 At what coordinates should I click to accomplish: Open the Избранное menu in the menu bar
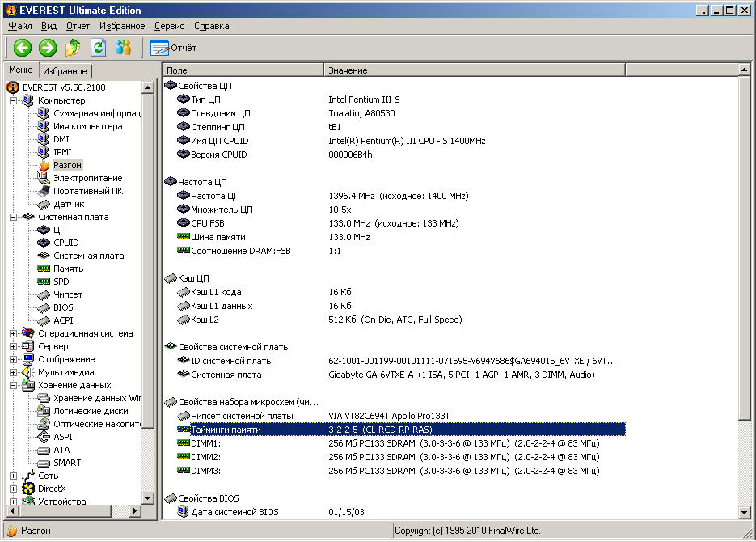click(121, 26)
